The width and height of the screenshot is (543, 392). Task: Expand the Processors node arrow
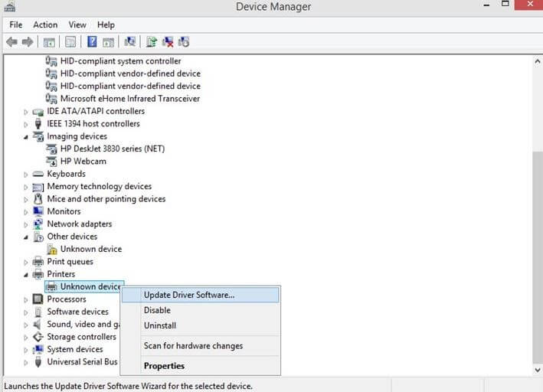point(26,300)
